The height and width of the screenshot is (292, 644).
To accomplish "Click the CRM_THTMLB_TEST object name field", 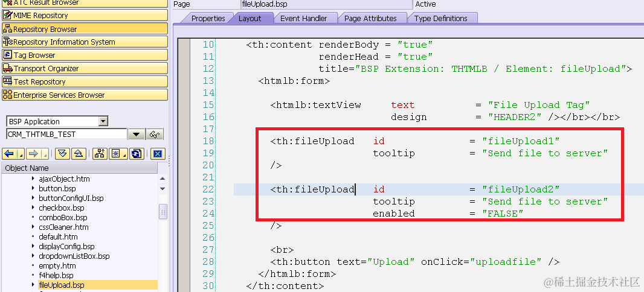I will tap(66, 134).
